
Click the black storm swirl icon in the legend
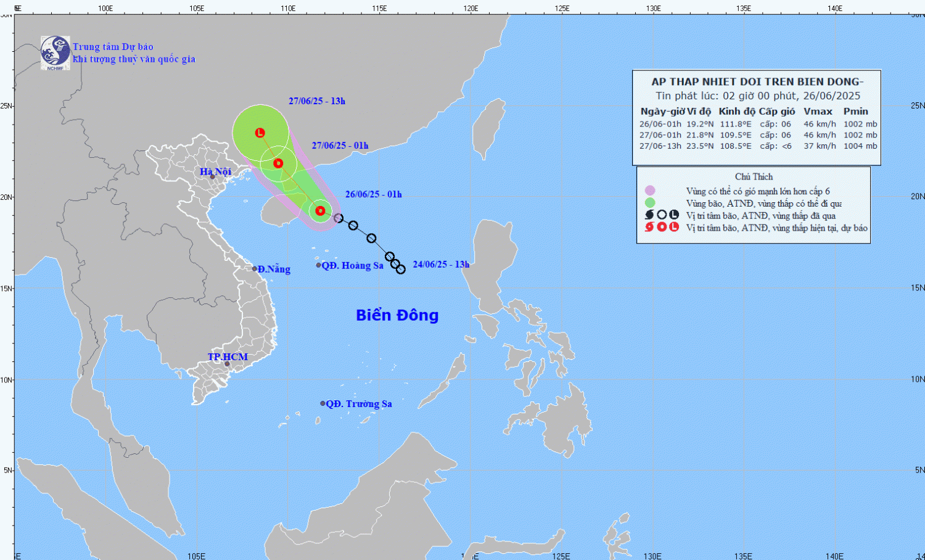coord(649,215)
